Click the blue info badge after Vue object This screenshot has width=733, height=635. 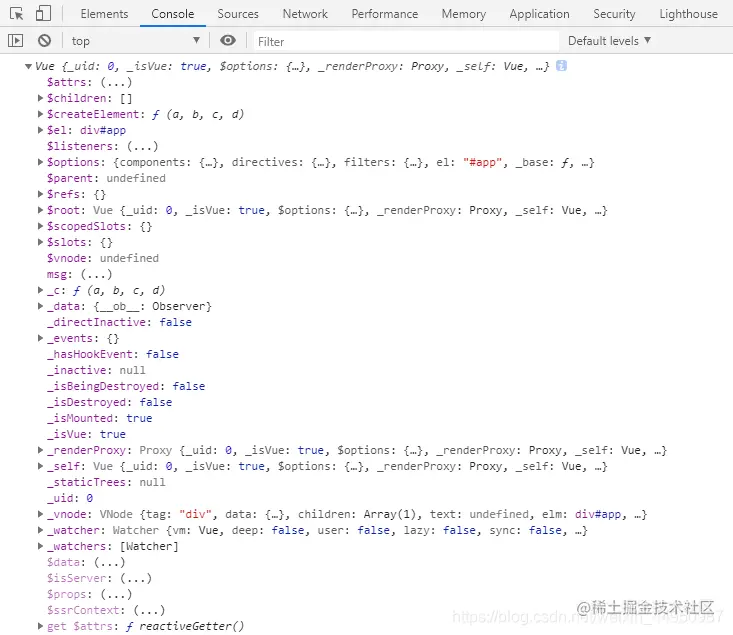(x=561, y=65)
